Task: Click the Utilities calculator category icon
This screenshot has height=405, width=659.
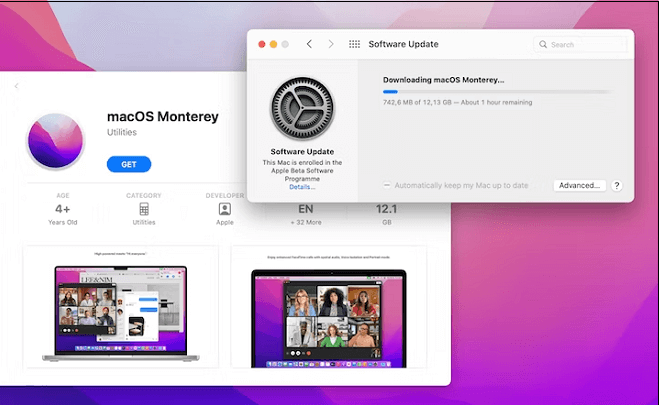Action: (144, 209)
